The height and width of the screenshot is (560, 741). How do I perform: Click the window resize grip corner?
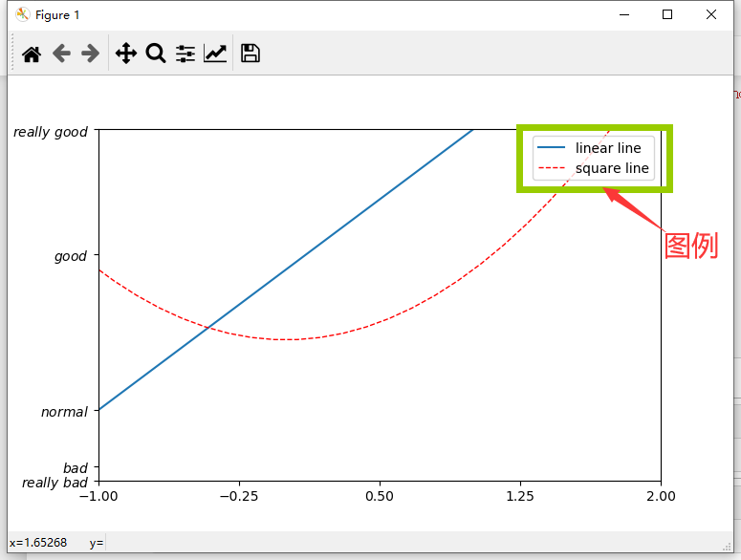727,547
